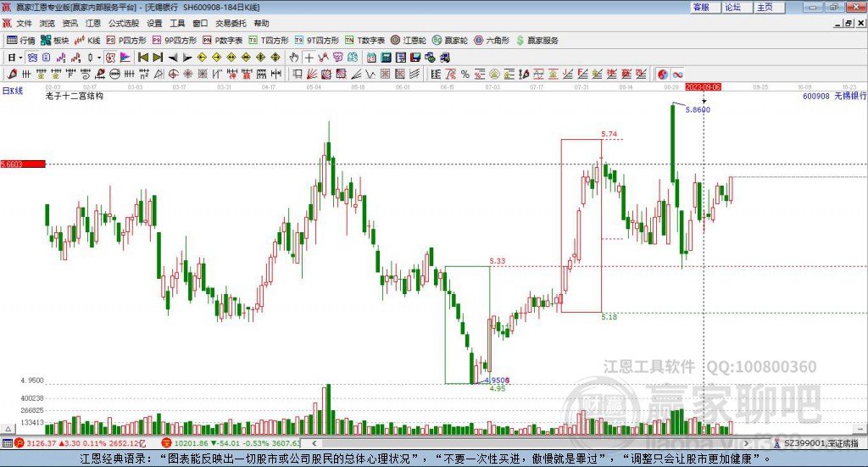Move chart right with black right arrow
868x467 pixels.
coord(187,58)
